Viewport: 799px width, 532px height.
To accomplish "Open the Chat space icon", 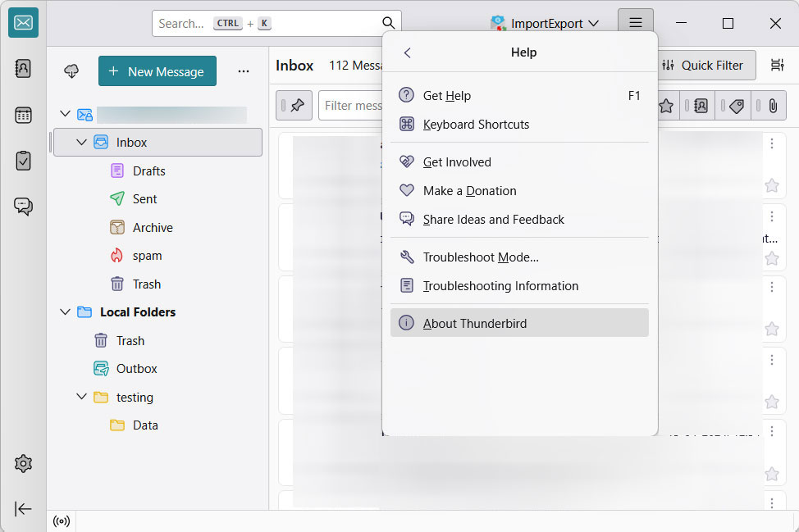I will [23, 207].
